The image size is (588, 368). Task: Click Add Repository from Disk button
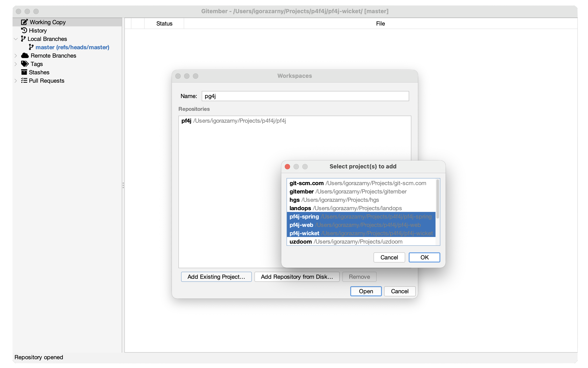[297, 277]
